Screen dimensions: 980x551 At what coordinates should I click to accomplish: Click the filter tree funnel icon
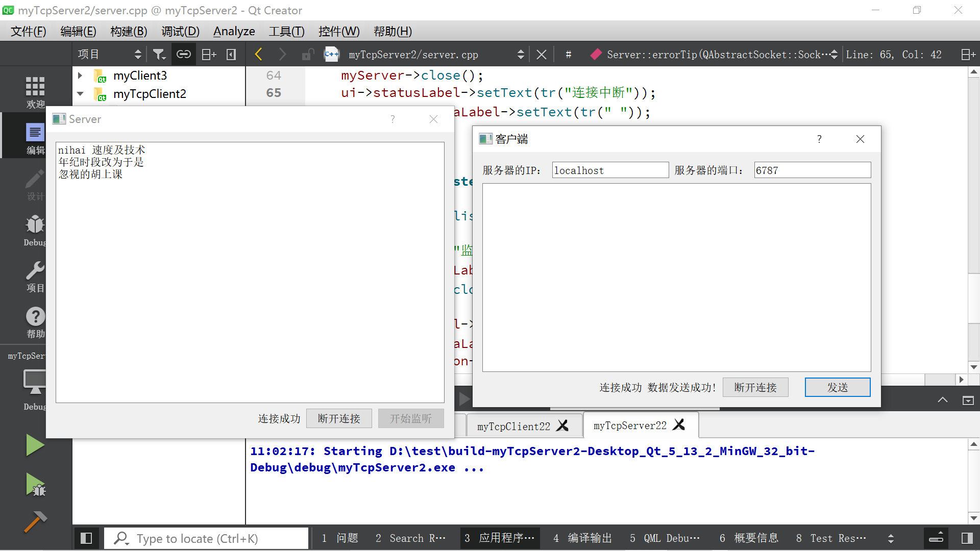[x=159, y=54]
